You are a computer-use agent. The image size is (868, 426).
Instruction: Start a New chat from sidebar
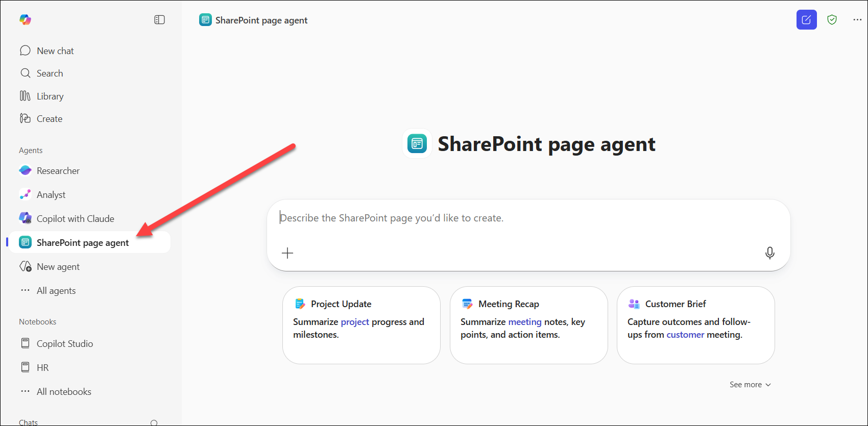pyautogui.click(x=55, y=51)
